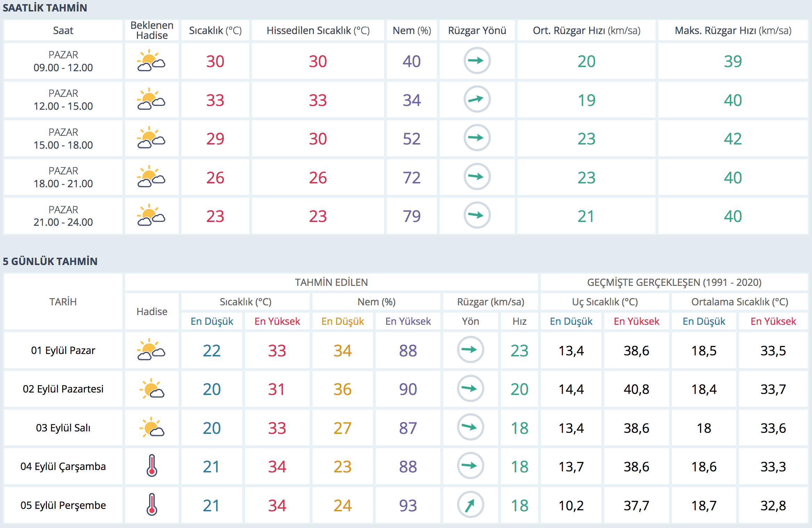Click wind direction icon for 18.00 - 21.00
812x528 pixels.
coord(477,177)
